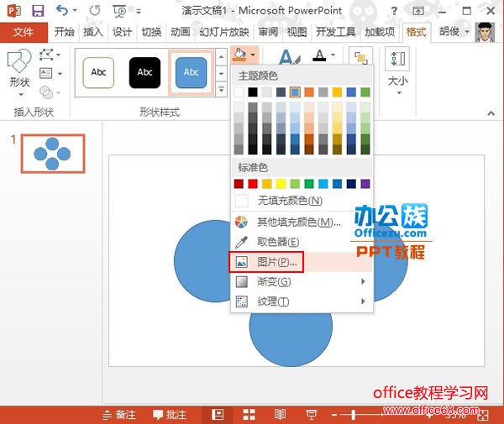The width and height of the screenshot is (504, 424).
Task: Open the 审阅 tab
Action: (268, 32)
